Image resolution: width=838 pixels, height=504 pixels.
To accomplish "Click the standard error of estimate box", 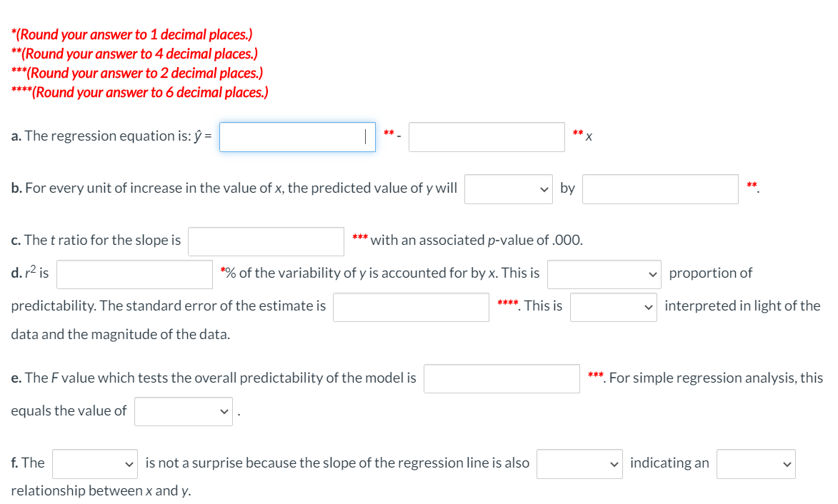I will click(411, 307).
